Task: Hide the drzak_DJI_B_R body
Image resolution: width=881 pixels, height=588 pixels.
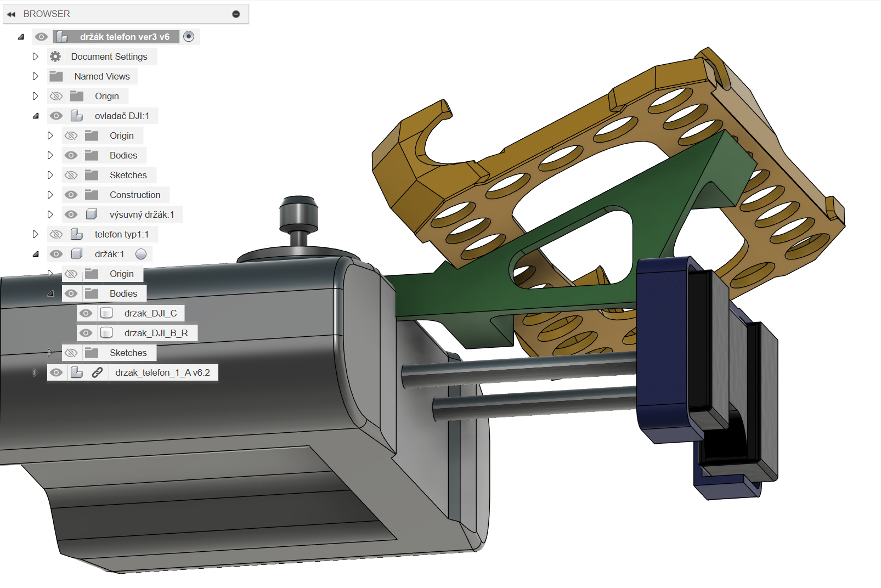Action: click(x=86, y=333)
